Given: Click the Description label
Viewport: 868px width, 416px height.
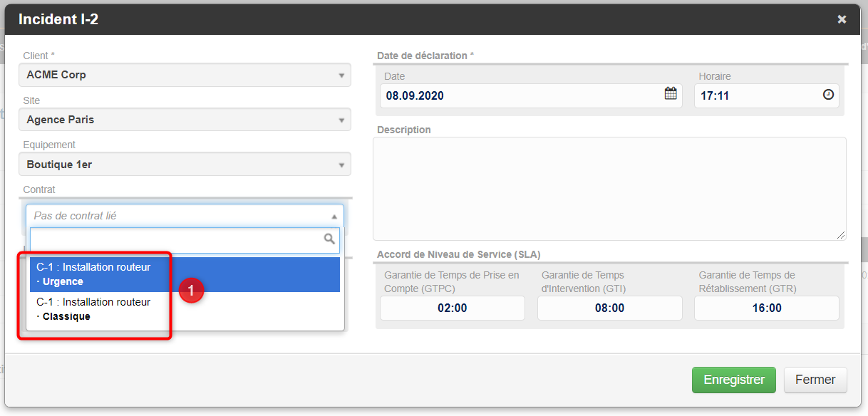Looking at the screenshot, I should [404, 130].
